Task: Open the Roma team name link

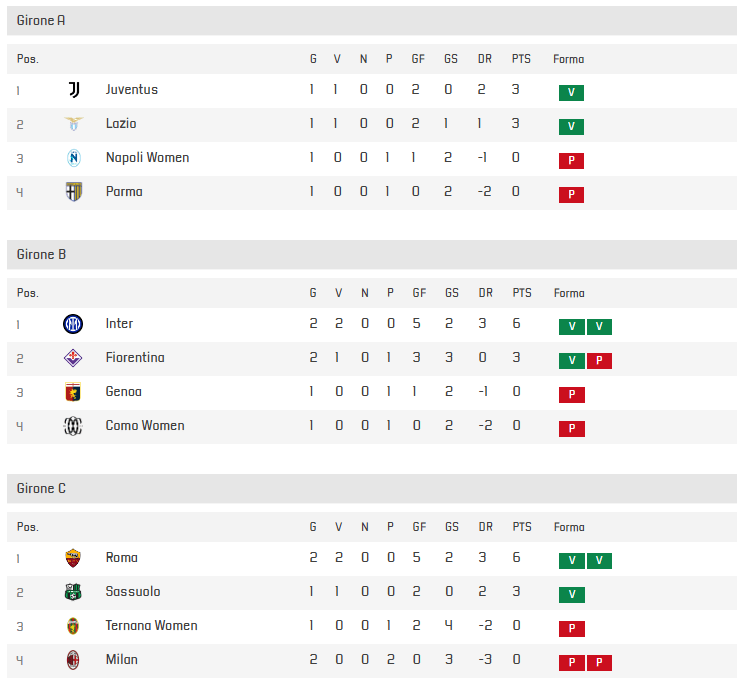Action: pos(122,558)
